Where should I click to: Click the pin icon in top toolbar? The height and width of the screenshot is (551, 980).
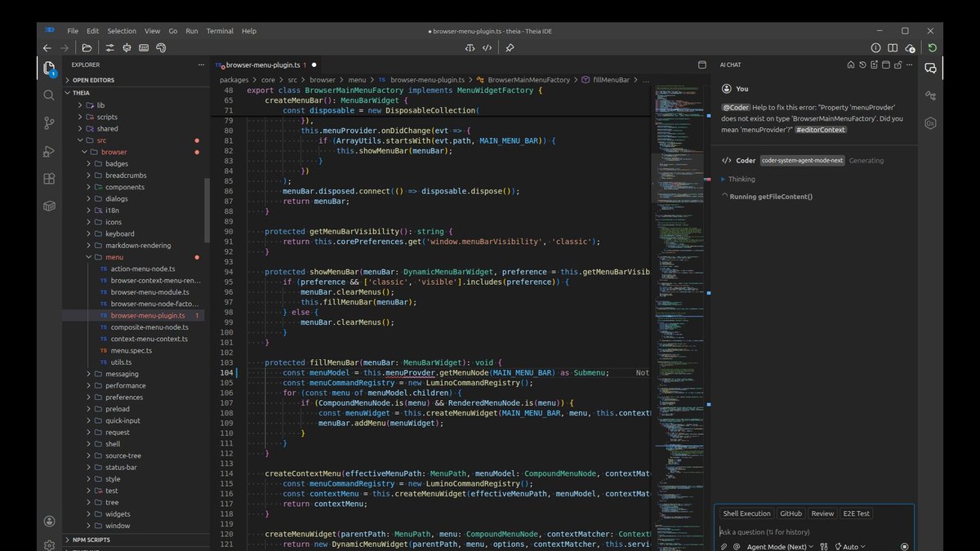(510, 48)
